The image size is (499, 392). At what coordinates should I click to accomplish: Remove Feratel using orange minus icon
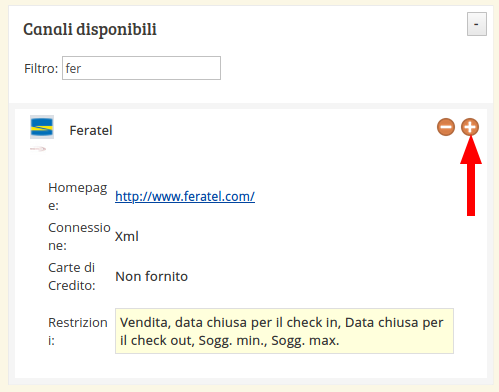click(x=446, y=127)
